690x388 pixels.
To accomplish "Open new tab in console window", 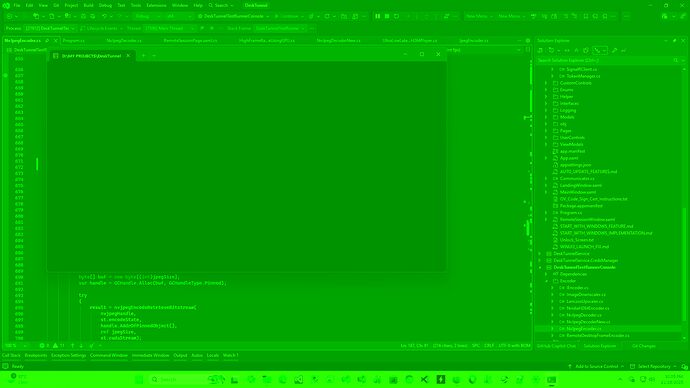I will 143,56.
